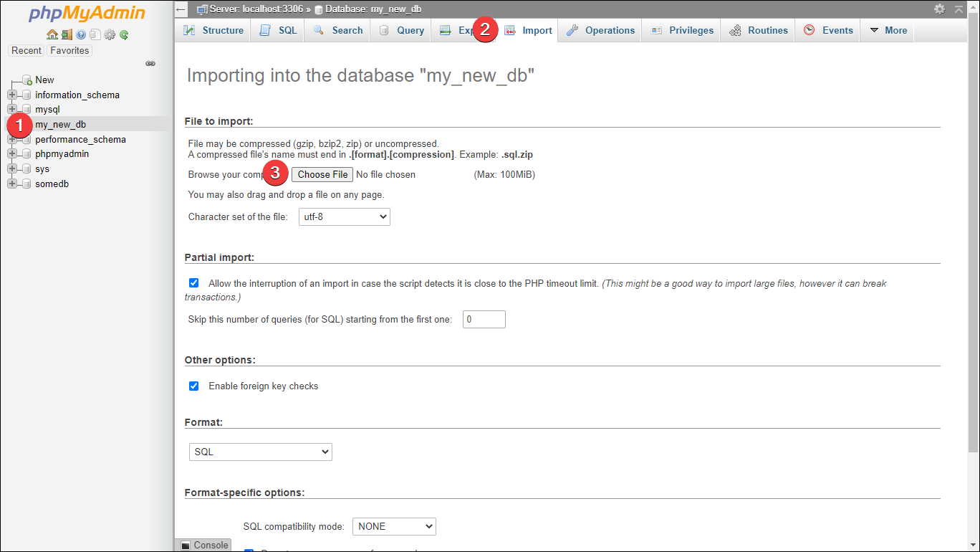Open the Events tab
980x552 pixels.
click(x=828, y=30)
